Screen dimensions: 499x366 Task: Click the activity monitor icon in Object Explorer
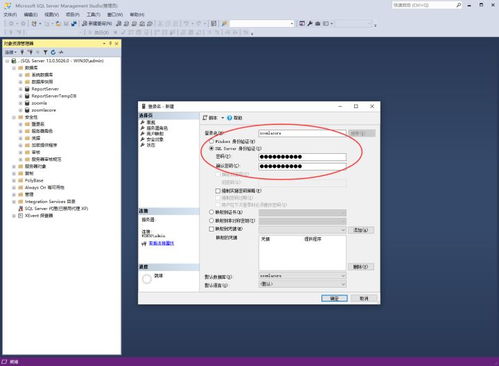pyautogui.click(x=61, y=52)
